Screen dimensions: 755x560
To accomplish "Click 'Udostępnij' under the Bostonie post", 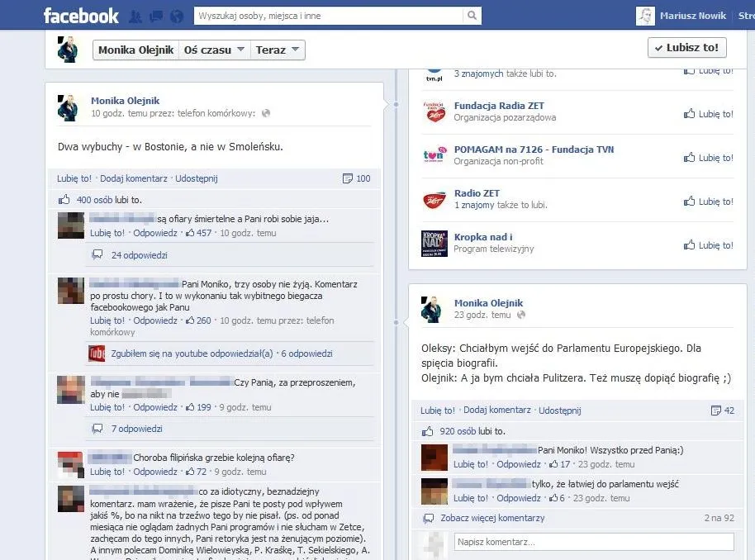I will pos(197,178).
